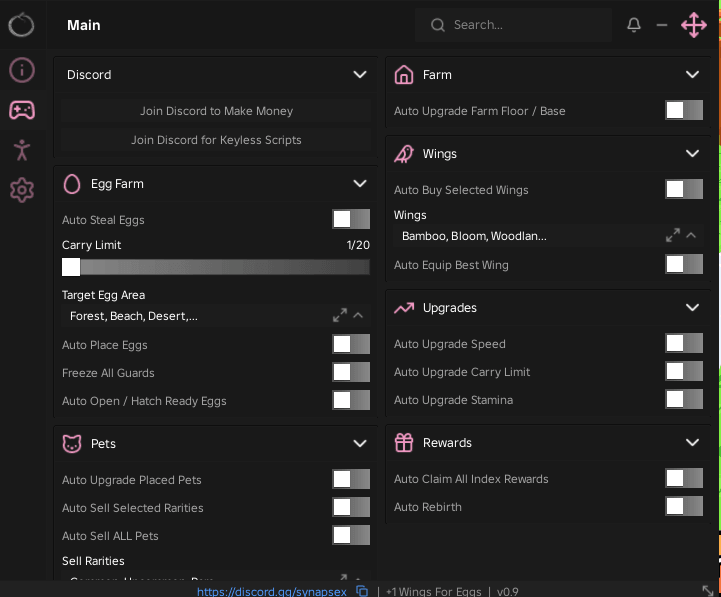Click Join Discord for Keyless Scripts button
Viewport: 721px width, 597px height.
pos(216,140)
